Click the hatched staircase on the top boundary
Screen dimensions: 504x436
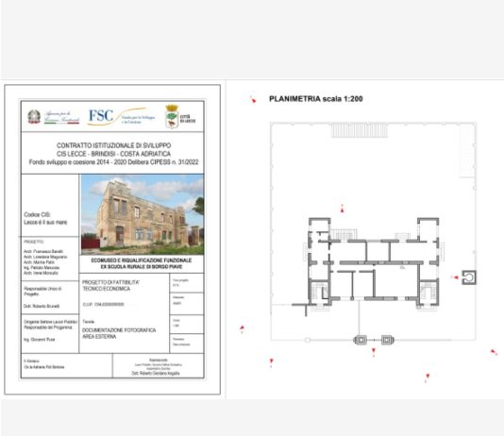point(360,130)
